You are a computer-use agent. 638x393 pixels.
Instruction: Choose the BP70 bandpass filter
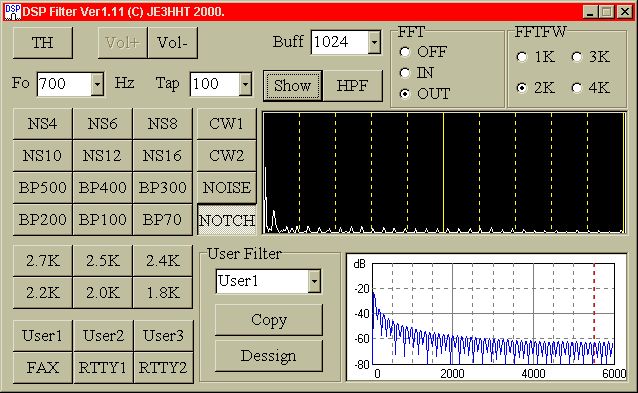pyautogui.click(x=162, y=220)
